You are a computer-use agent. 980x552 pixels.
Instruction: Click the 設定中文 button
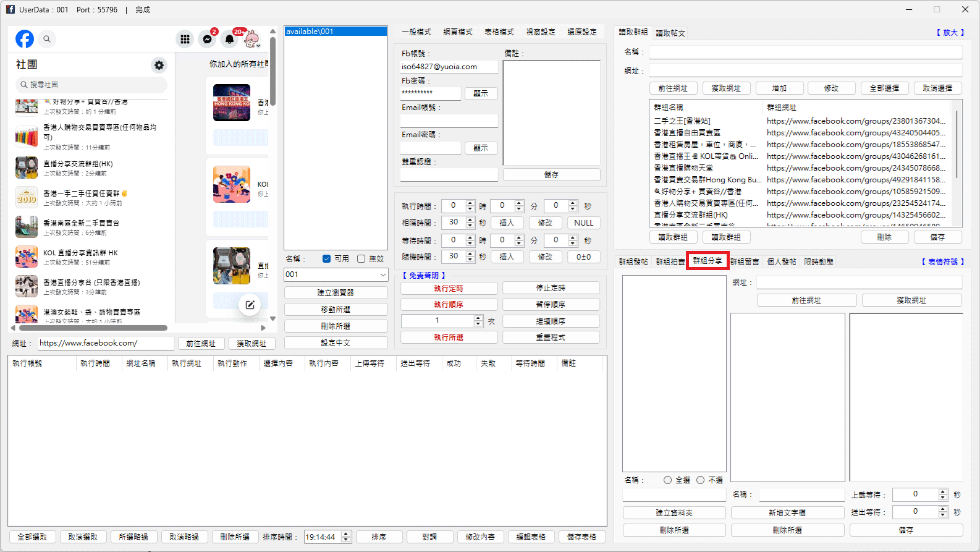[336, 342]
